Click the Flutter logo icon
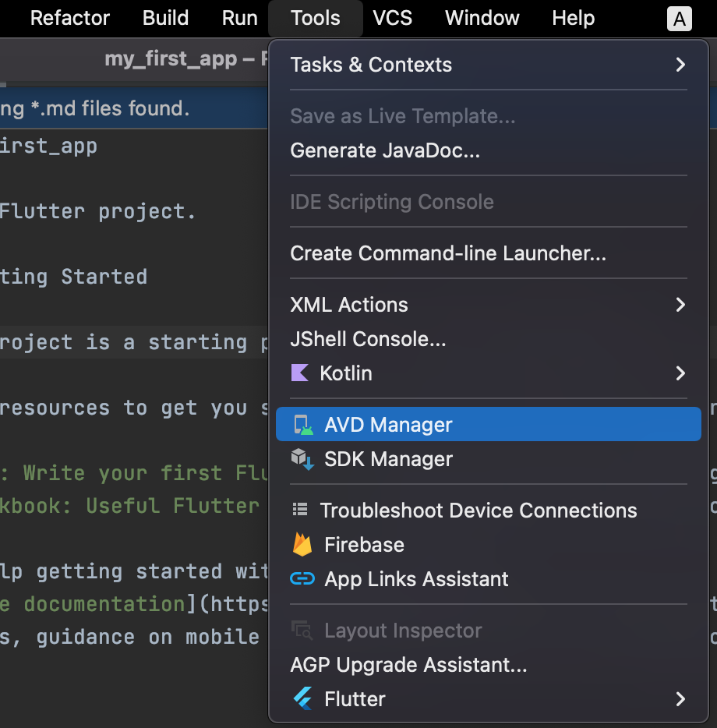Viewport: 717px width, 728px height. [x=302, y=698]
